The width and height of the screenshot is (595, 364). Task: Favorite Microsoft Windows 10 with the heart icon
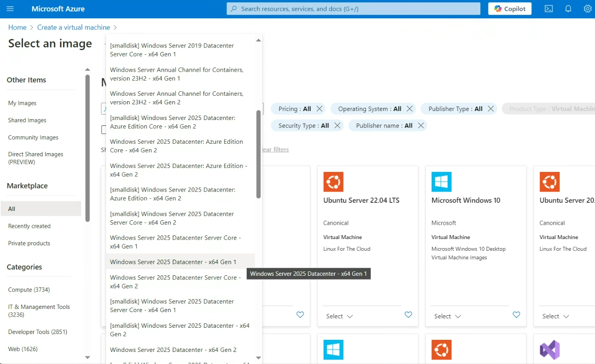click(x=516, y=315)
